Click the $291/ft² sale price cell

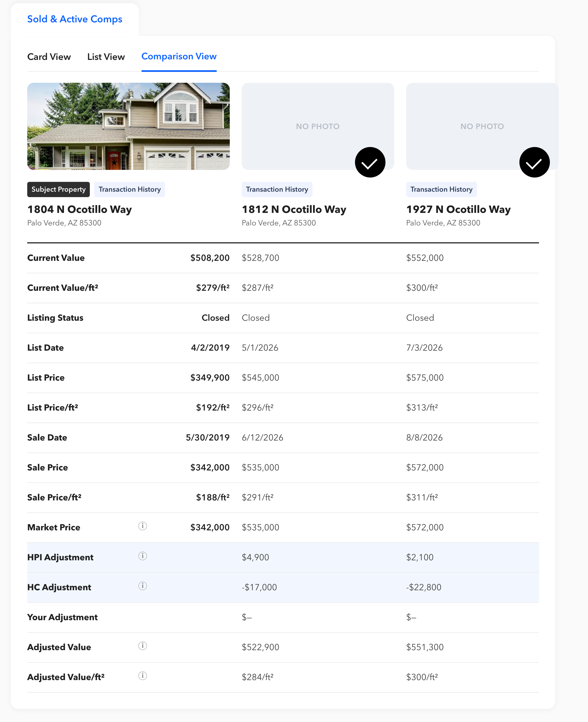coord(258,497)
